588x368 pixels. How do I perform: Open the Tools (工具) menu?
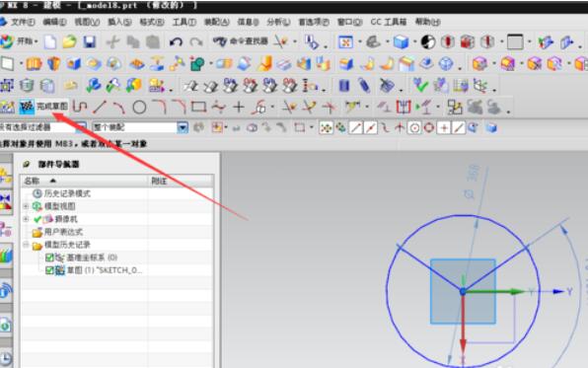click(184, 22)
